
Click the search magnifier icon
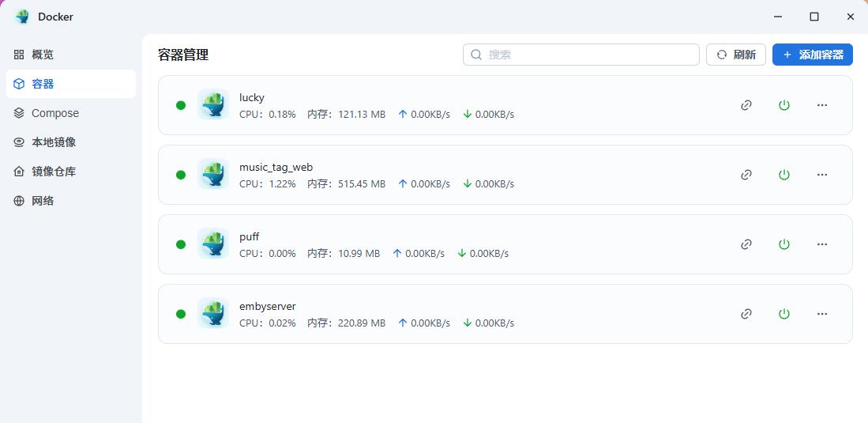pyautogui.click(x=476, y=55)
